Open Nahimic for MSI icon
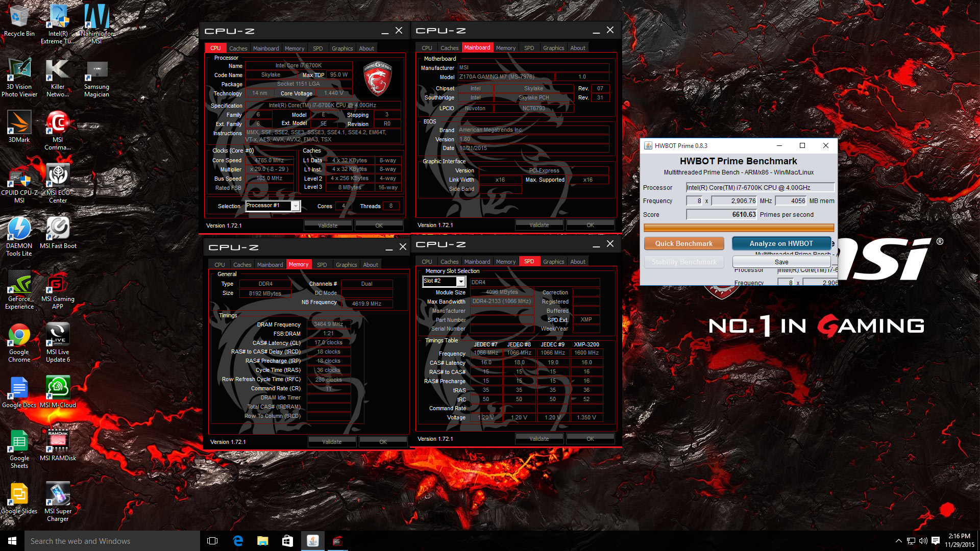980x551 pixels. coord(96,23)
